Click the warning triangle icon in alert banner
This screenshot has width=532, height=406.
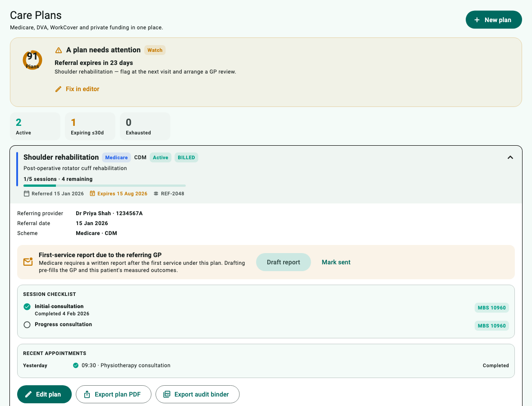point(58,50)
